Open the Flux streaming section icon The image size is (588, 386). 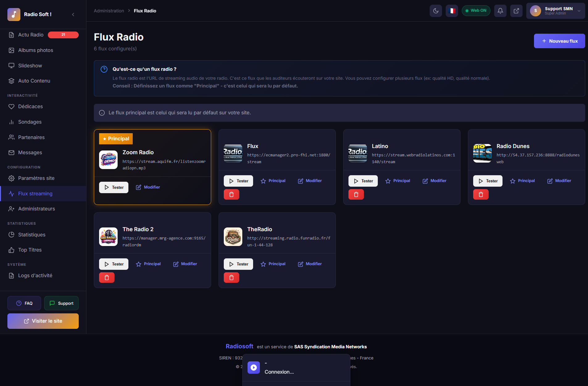click(11, 193)
